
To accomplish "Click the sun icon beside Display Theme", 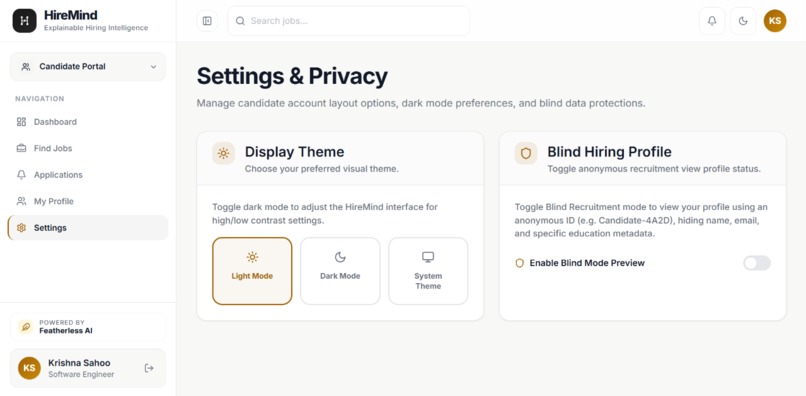I will pyautogui.click(x=224, y=153).
